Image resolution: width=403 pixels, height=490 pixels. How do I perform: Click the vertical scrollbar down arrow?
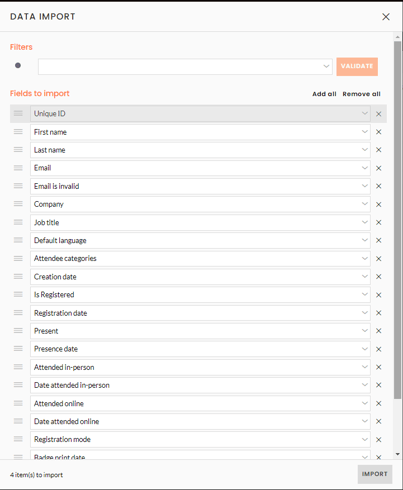coord(397,454)
